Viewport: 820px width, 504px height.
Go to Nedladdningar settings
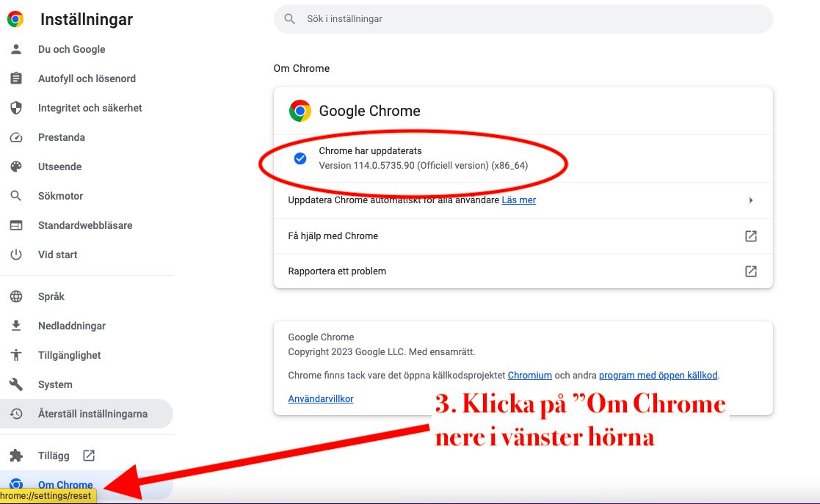[x=72, y=326]
